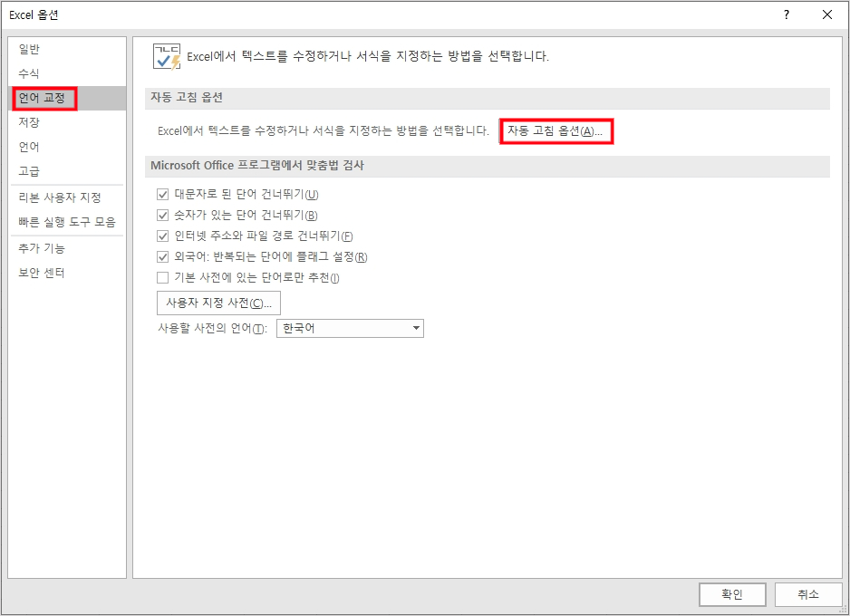850x616 pixels.
Task: Click the 확인 button
Action: (x=732, y=594)
